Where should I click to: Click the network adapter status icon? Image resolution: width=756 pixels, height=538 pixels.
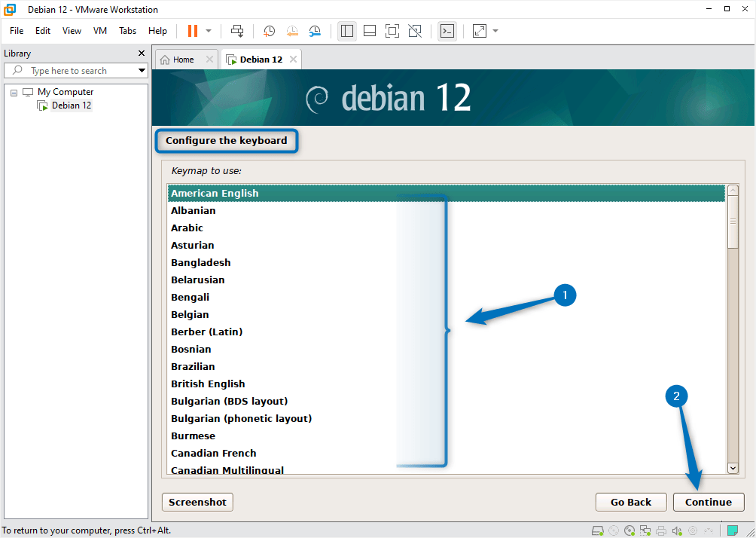[645, 530]
